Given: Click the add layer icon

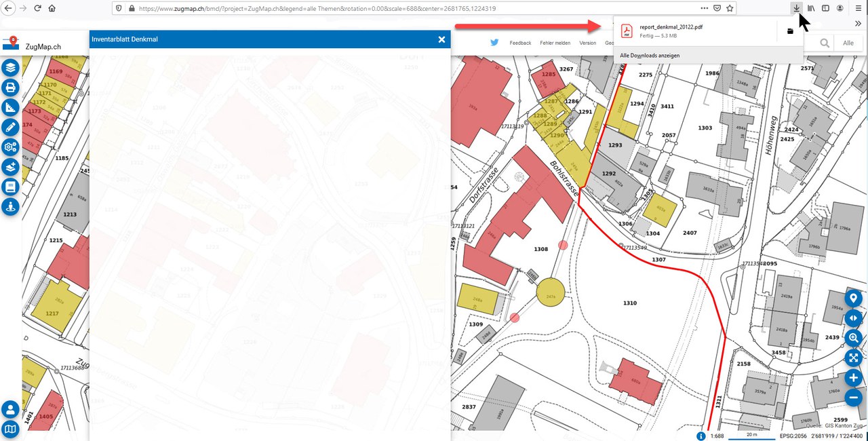Looking at the screenshot, I should 10,167.
